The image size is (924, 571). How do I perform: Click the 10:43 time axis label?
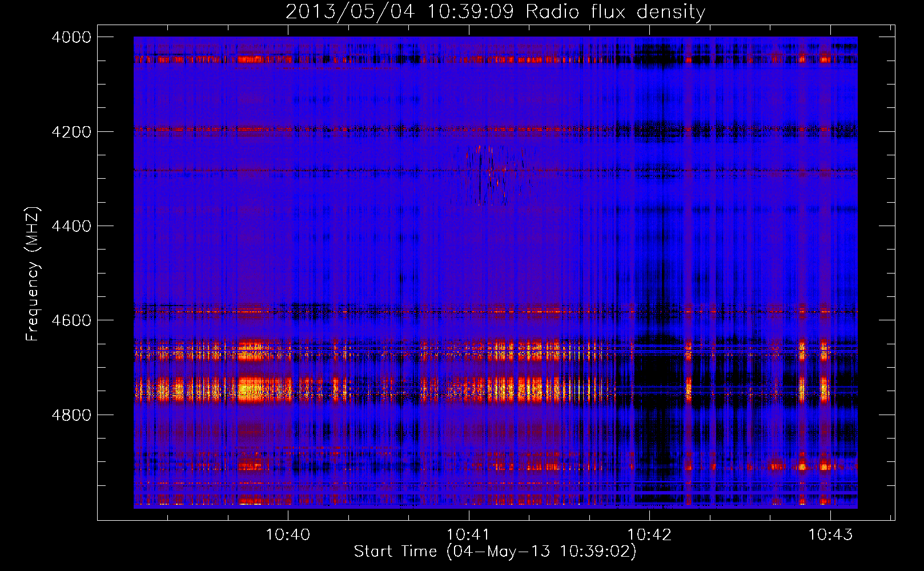point(830,534)
